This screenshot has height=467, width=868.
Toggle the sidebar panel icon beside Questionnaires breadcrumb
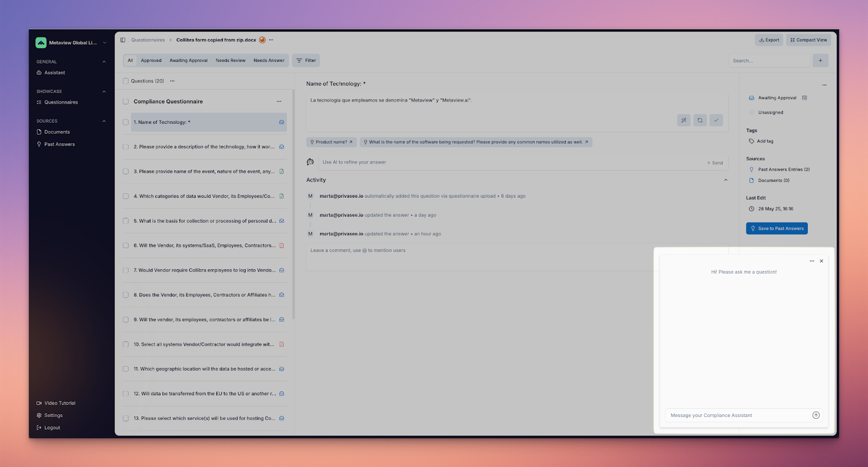point(123,40)
